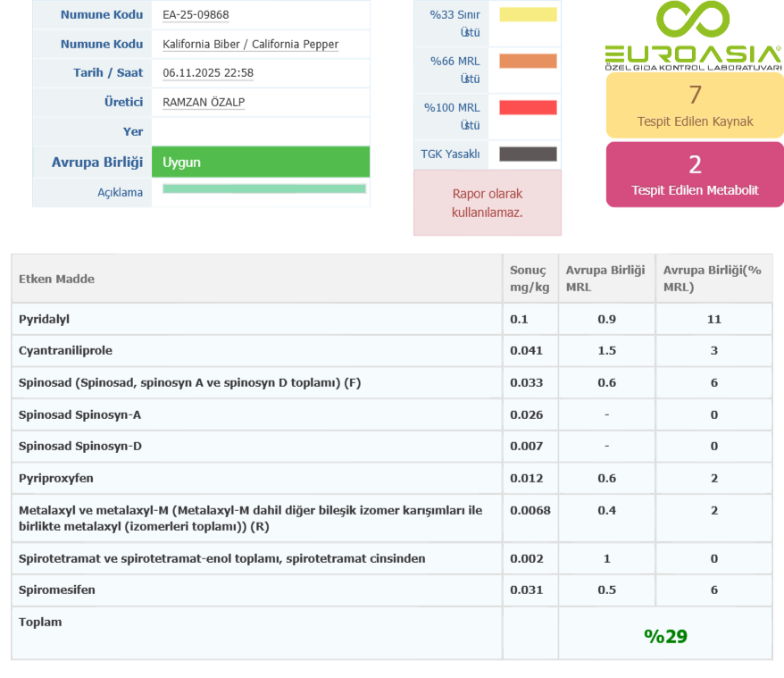Select the yellow %33 Sınır Üstü swatch
Image resolution: width=784 pixels, height=678 pixels.
point(528,15)
